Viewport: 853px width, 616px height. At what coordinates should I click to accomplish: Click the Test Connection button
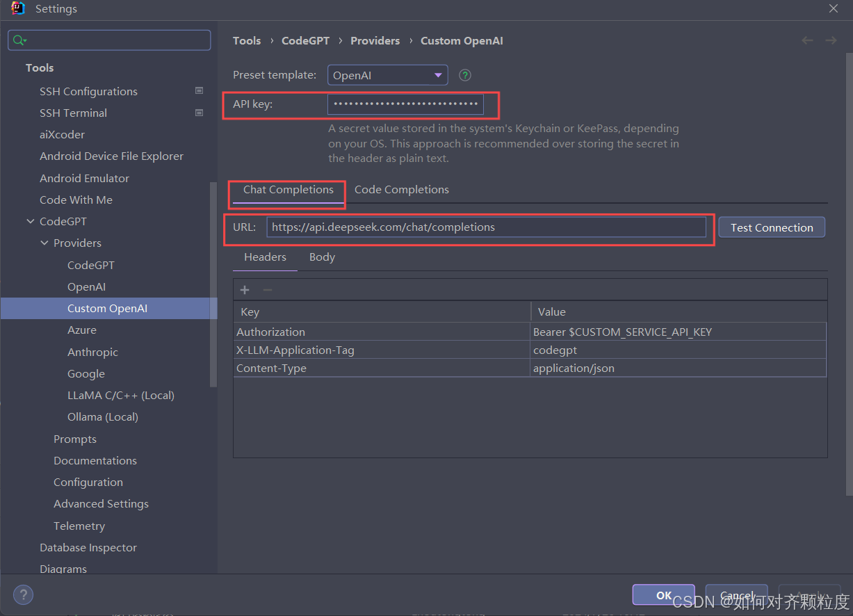click(x=772, y=227)
